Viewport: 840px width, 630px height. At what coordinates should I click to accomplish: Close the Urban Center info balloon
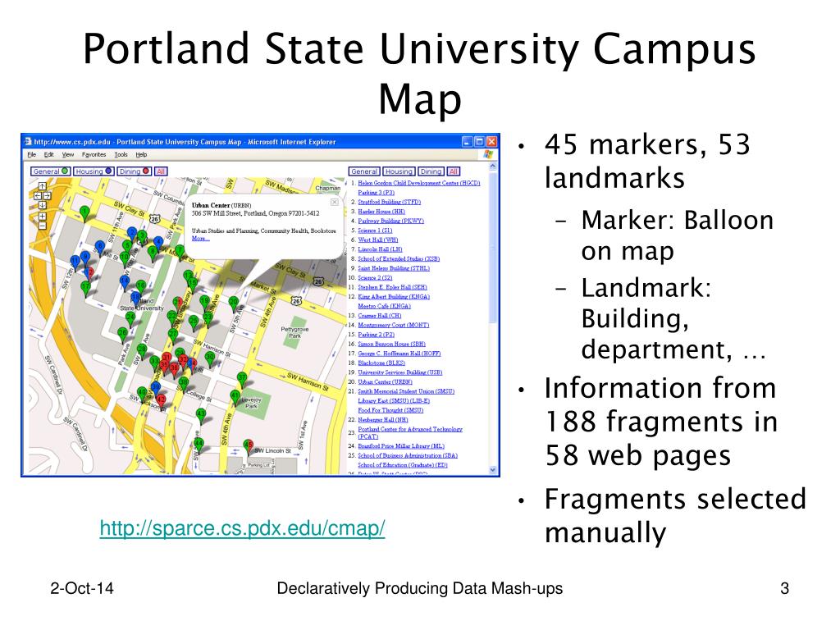click(335, 203)
